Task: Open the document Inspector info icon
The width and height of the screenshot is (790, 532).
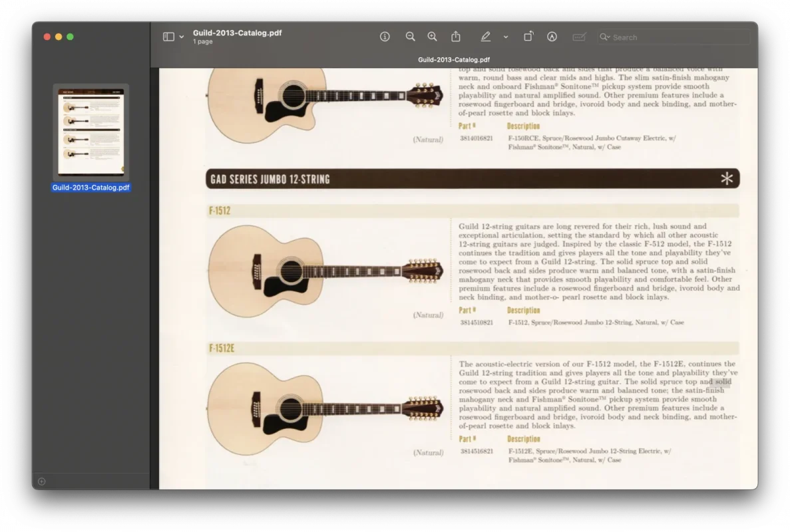Action: (385, 37)
